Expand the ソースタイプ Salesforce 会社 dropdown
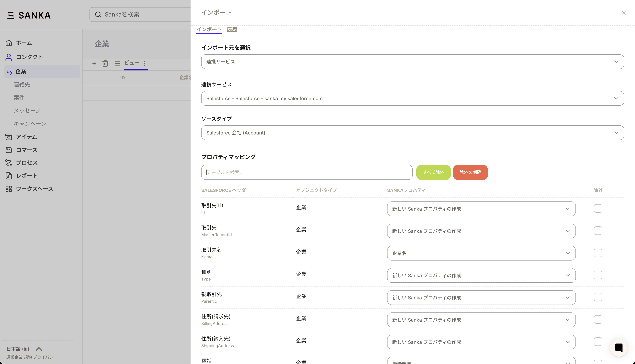 click(412, 133)
